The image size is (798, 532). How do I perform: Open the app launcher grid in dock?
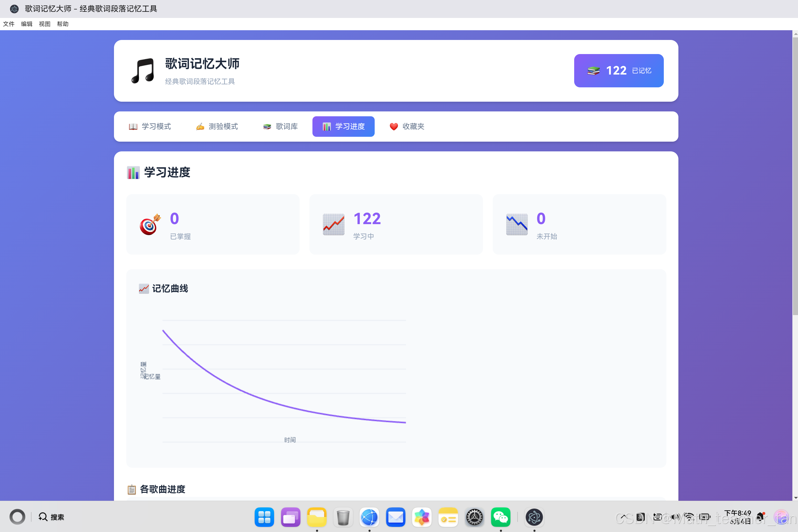tap(264, 517)
